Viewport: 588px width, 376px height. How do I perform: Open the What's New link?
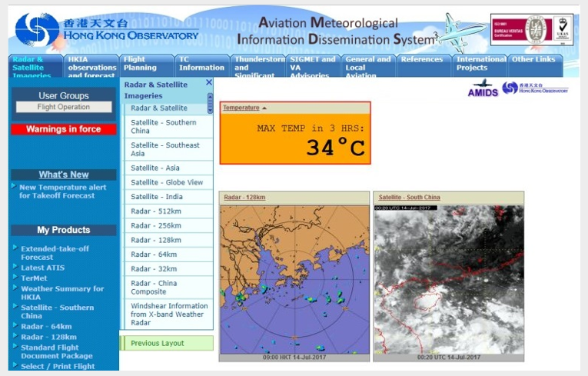coord(64,175)
